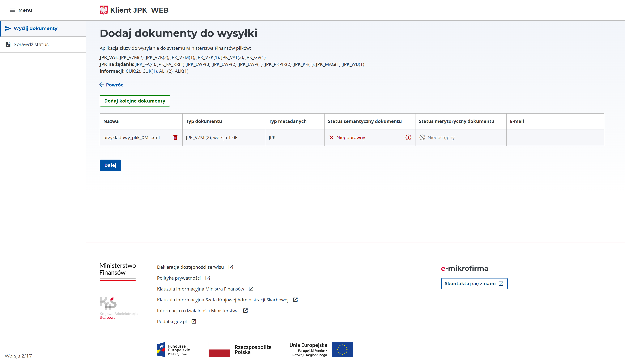This screenshot has height=364, width=625.
Task: Click the Klient JPK_WEB title
Action: [139, 10]
